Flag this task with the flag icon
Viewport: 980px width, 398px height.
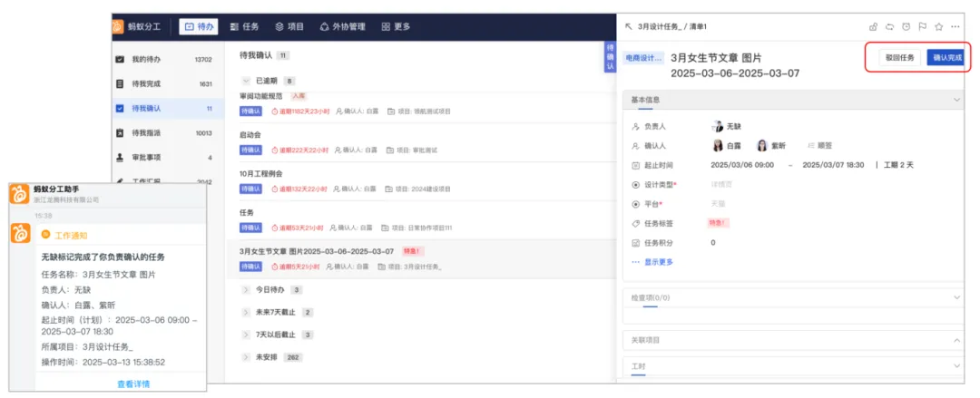pos(922,27)
